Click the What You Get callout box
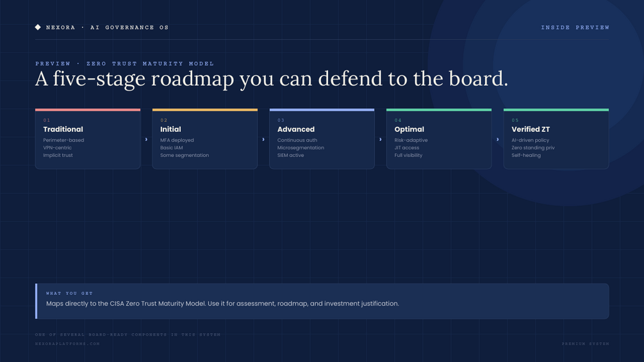Viewport: 644px width, 362px height. pos(322,301)
